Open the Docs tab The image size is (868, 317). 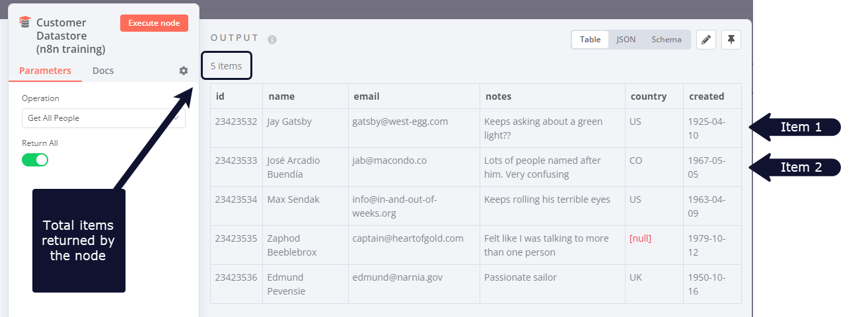coord(103,71)
